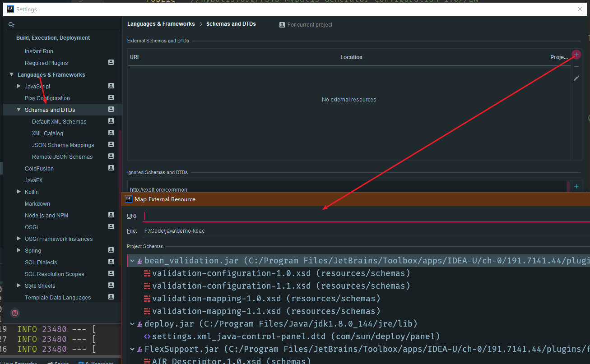Click the project icon beside Remote JSON Schemas

(x=111, y=156)
